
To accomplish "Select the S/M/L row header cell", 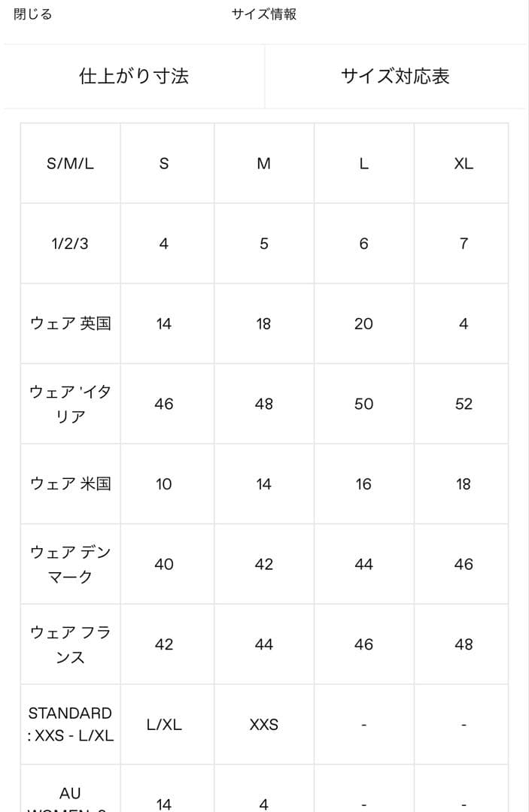I will (70, 163).
